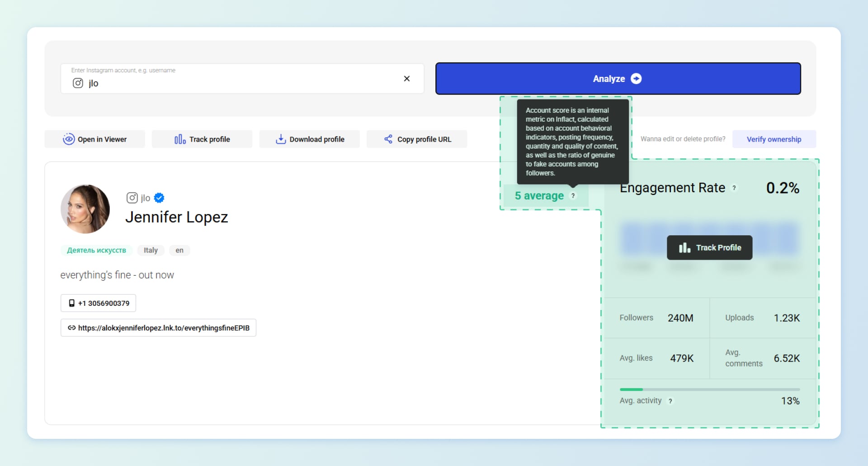Click the Track profile toolbar button
The height and width of the screenshot is (466, 868).
coord(202,139)
